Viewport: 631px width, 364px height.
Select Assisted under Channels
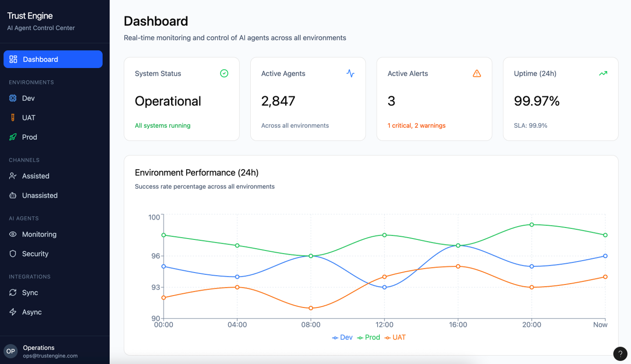point(35,176)
